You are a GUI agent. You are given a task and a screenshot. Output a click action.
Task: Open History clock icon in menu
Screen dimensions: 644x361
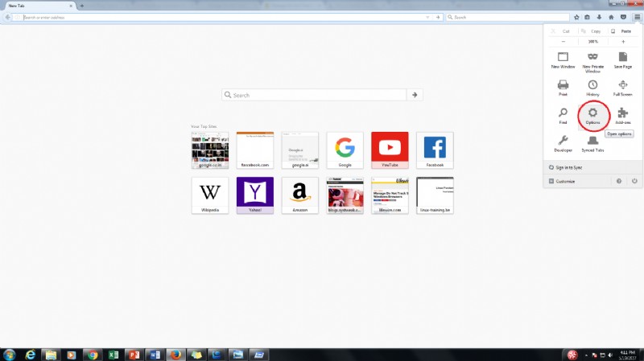[592, 88]
